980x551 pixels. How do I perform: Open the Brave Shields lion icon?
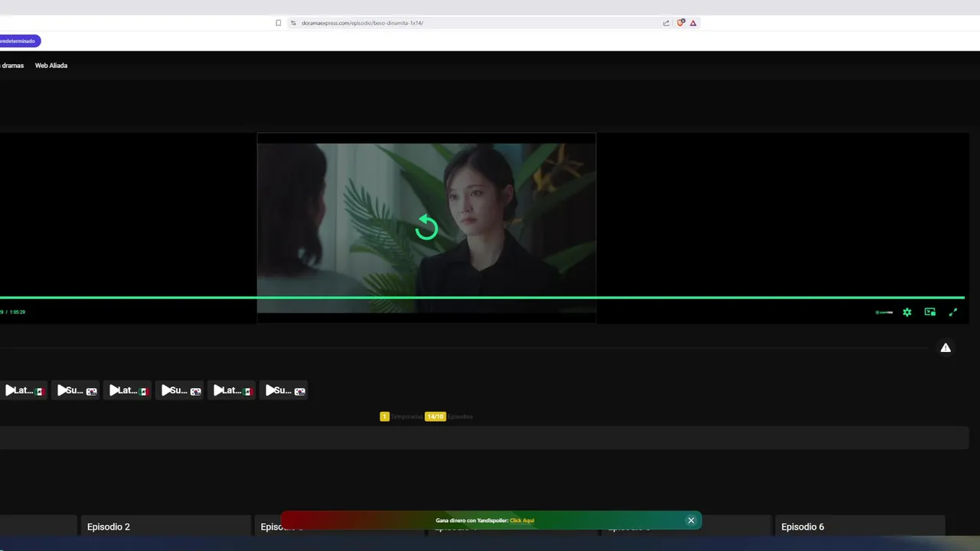680,23
